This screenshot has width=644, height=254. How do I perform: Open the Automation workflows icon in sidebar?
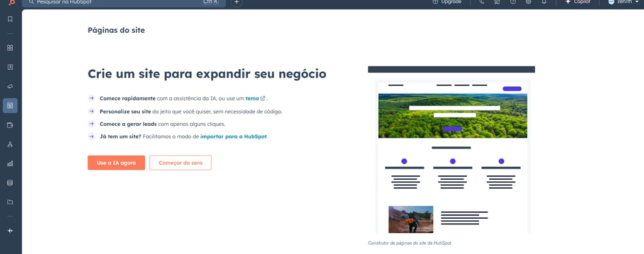click(x=10, y=144)
